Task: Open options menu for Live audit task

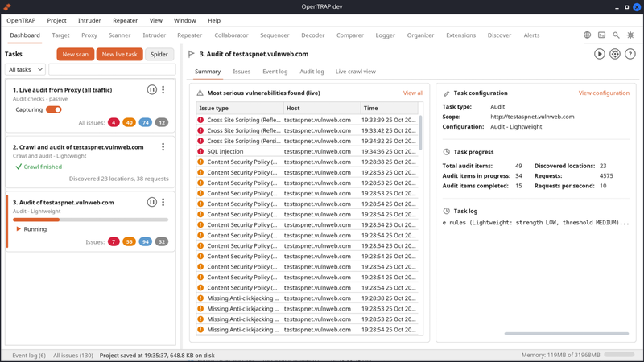Action: tap(163, 89)
